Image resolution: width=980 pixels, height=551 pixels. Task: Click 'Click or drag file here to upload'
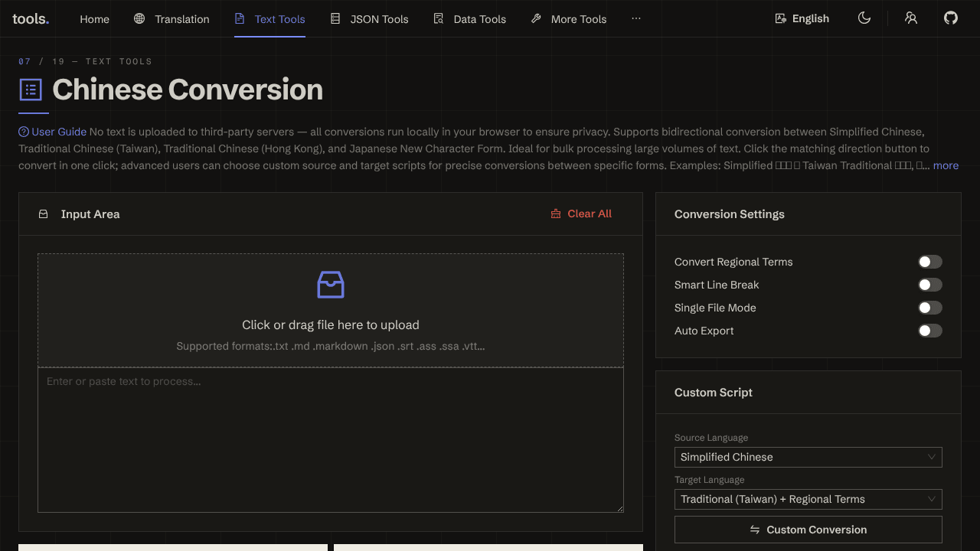point(331,324)
